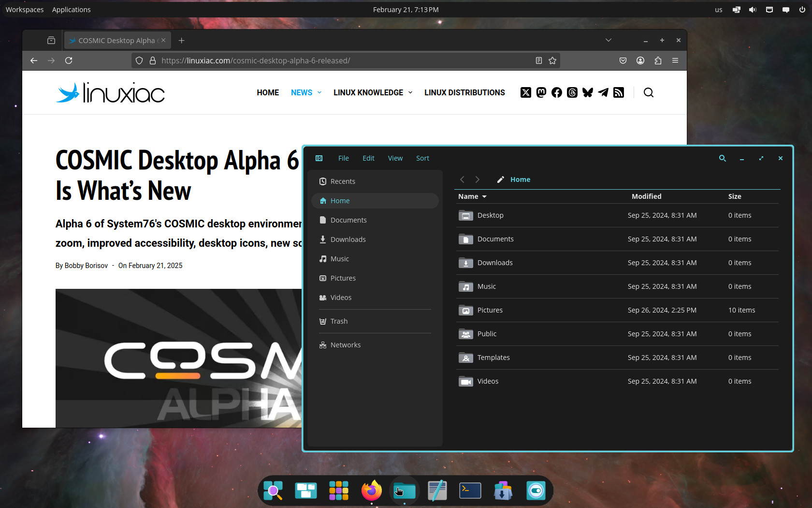This screenshot has height=508, width=812.
Task: Open a new Firefox tab
Action: [x=181, y=41]
